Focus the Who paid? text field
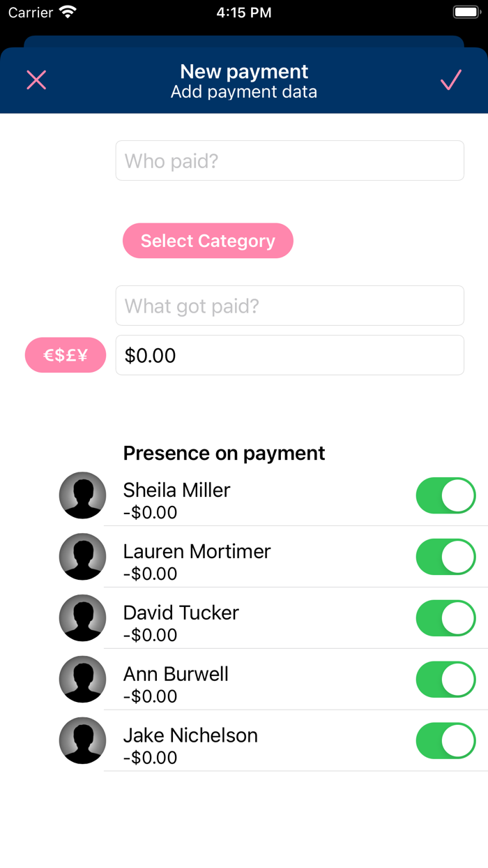 (x=289, y=160)
